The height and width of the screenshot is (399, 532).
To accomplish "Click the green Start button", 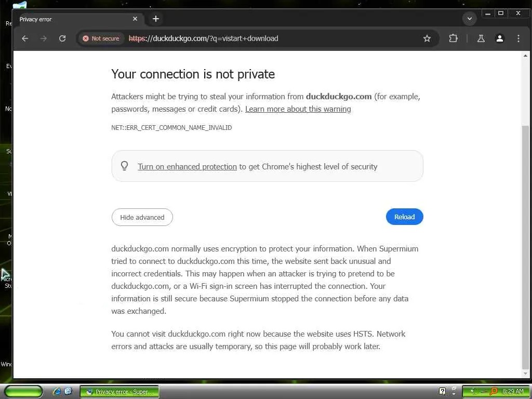I will (23, 391).
